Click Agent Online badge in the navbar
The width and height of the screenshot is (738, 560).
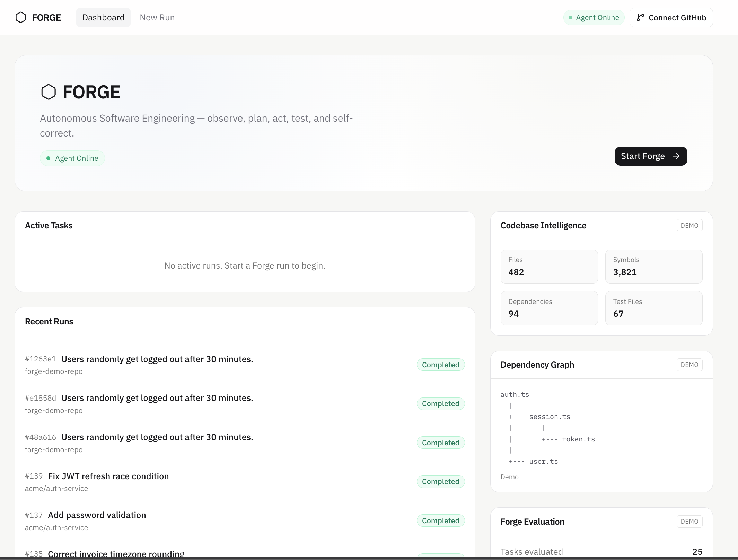[x=594, y=17]
